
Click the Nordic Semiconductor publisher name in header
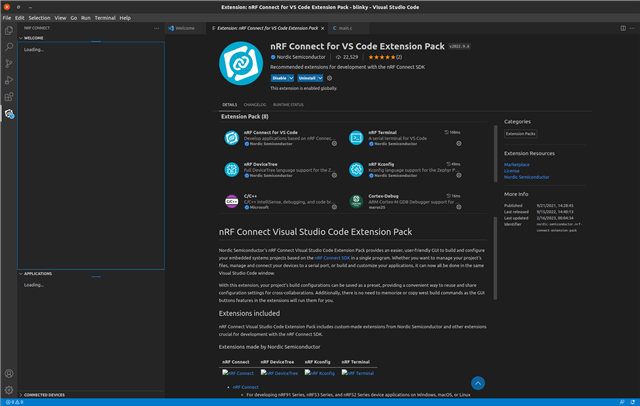pos(301,57)
